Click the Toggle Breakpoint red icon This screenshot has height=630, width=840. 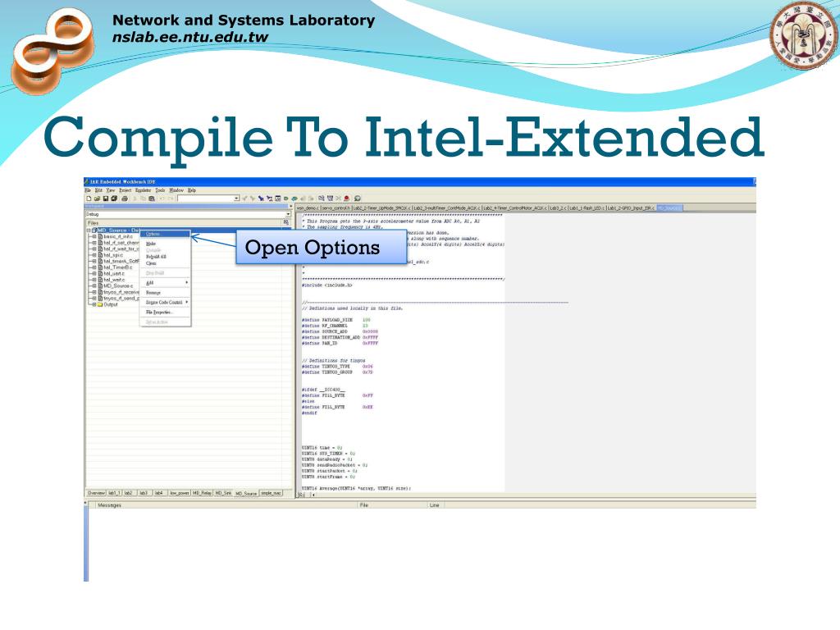347,199
